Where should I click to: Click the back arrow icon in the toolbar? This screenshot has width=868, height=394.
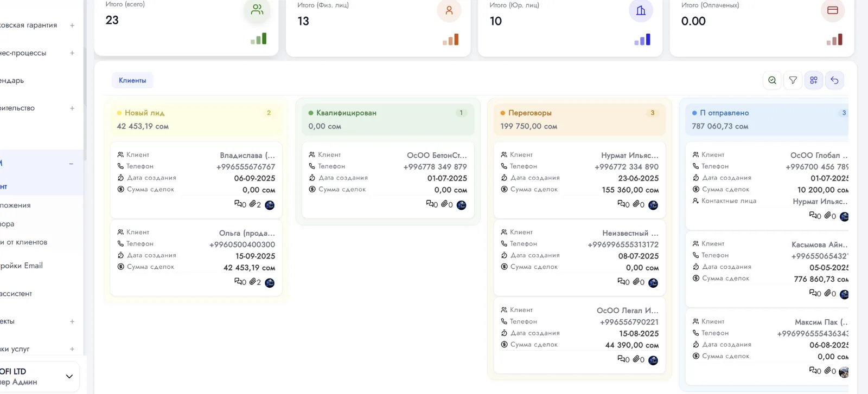point(834,80)
